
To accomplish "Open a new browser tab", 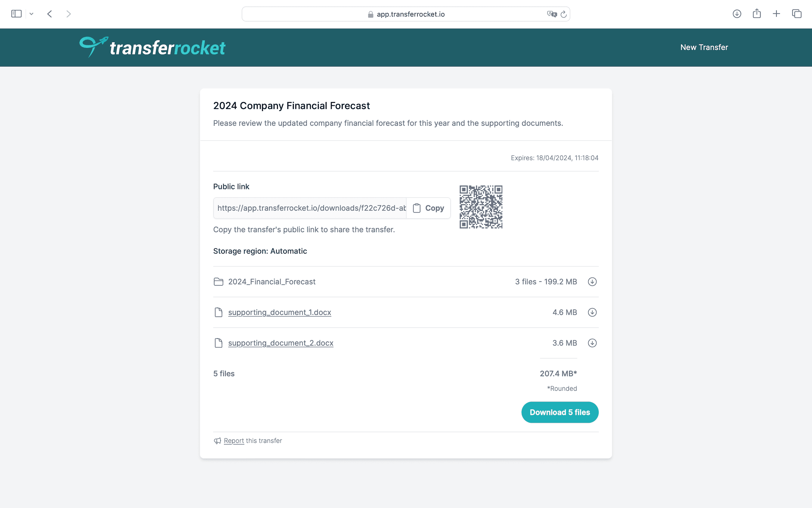I will [777, 14].
